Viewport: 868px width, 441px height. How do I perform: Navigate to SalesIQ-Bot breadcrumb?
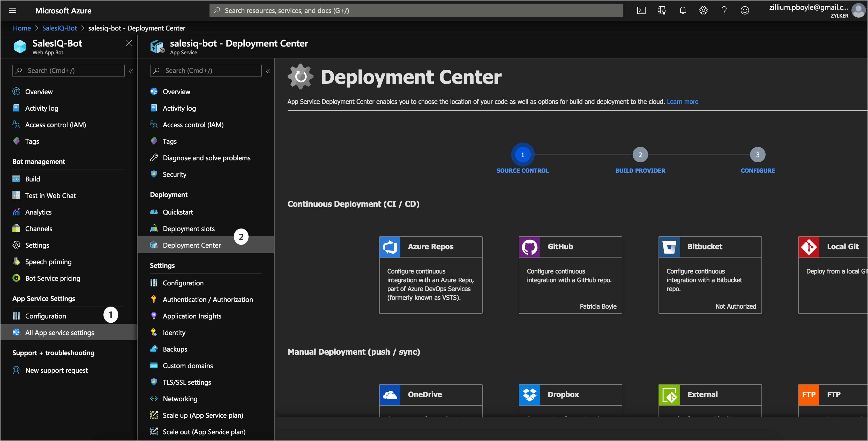point(59,28)
